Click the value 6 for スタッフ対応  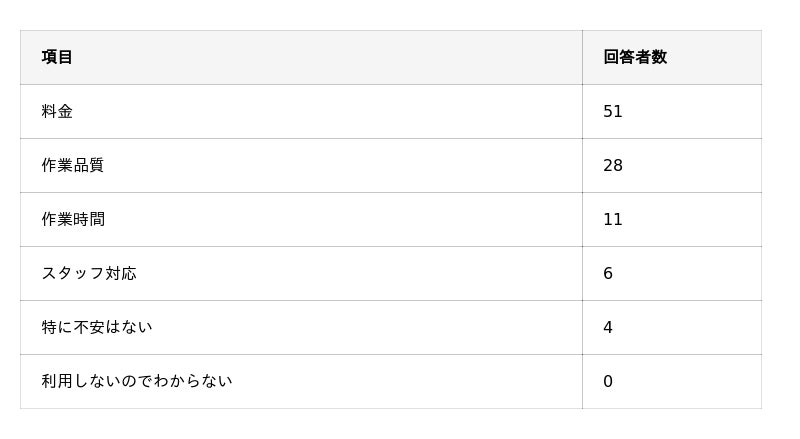[x=608, y=273]
